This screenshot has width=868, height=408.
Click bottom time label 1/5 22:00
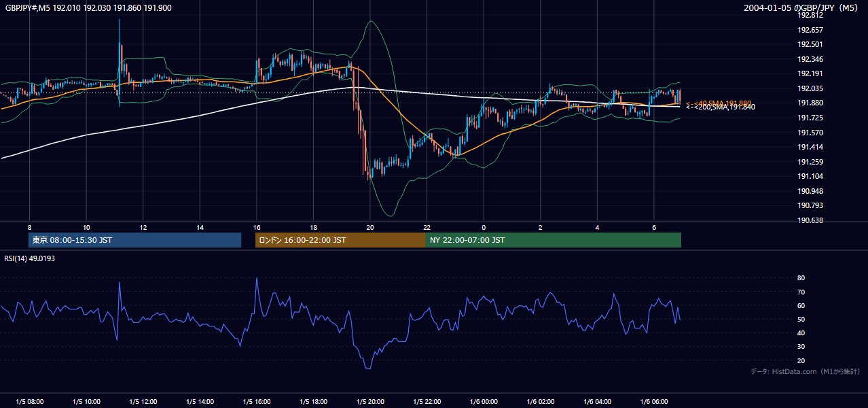point(427,401)
